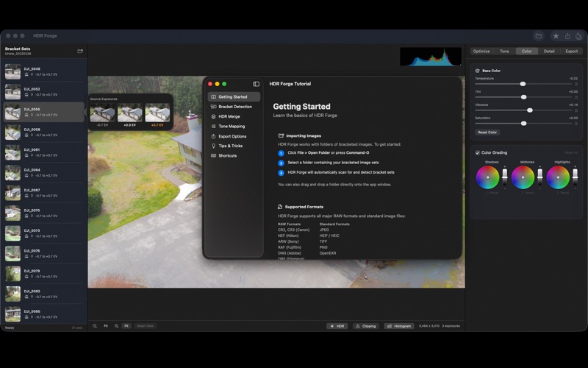Click the Base Color palette icon

coord(477,71)
